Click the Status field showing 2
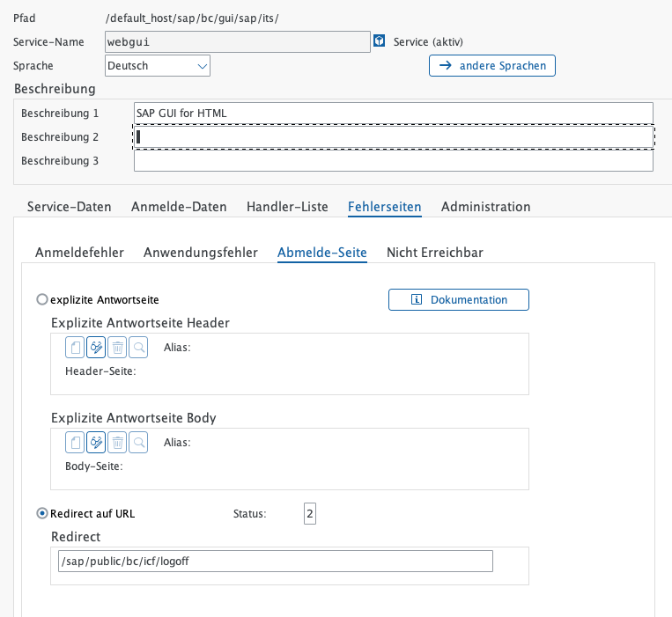 [310, 513]
